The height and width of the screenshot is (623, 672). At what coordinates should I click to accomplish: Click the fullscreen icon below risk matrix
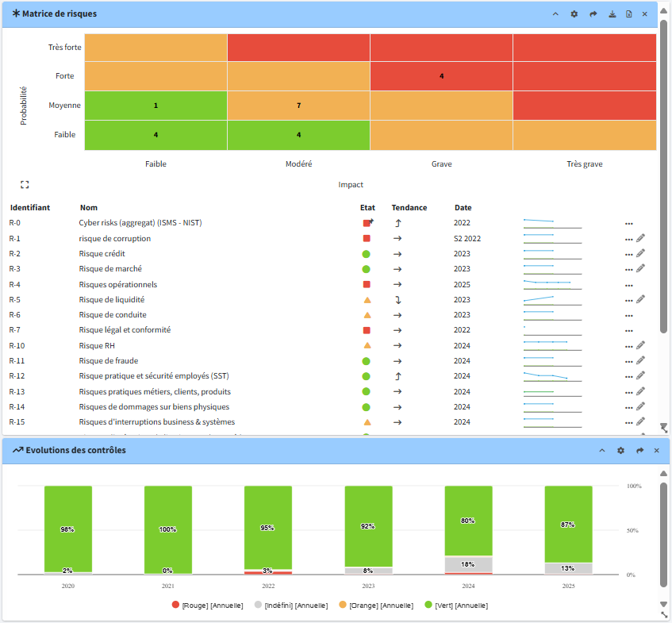tap(25, 184)
